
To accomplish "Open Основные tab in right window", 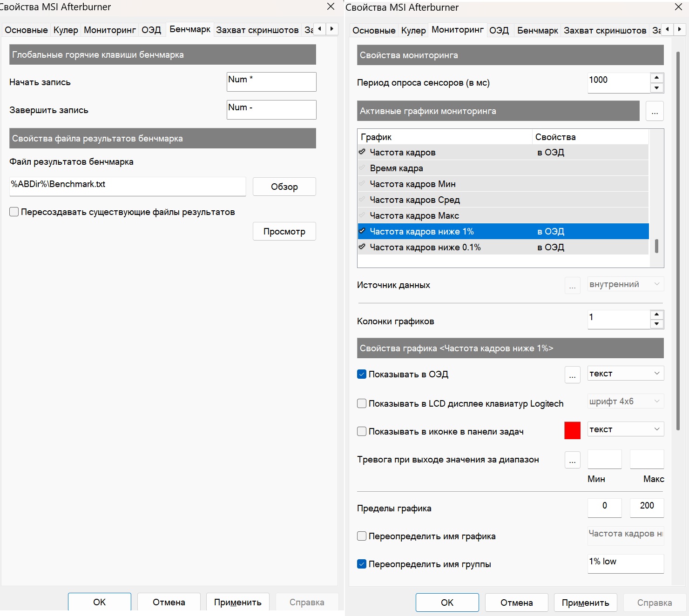I will 374,30.
